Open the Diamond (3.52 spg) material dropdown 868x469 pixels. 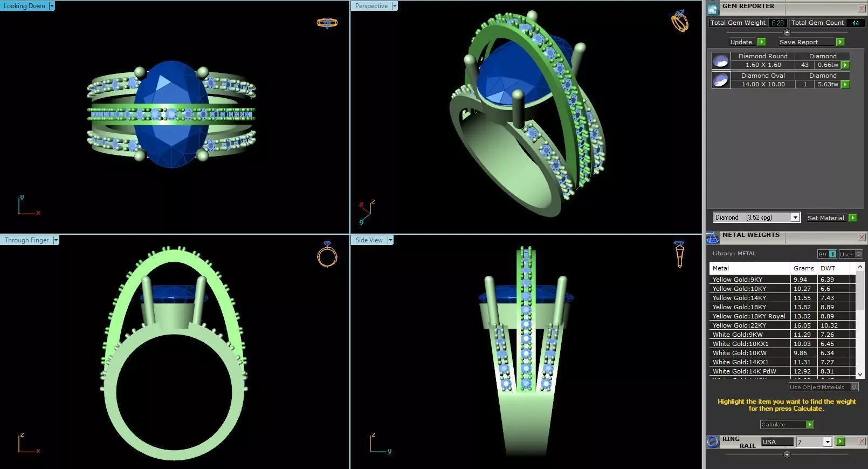coord(795,217)
